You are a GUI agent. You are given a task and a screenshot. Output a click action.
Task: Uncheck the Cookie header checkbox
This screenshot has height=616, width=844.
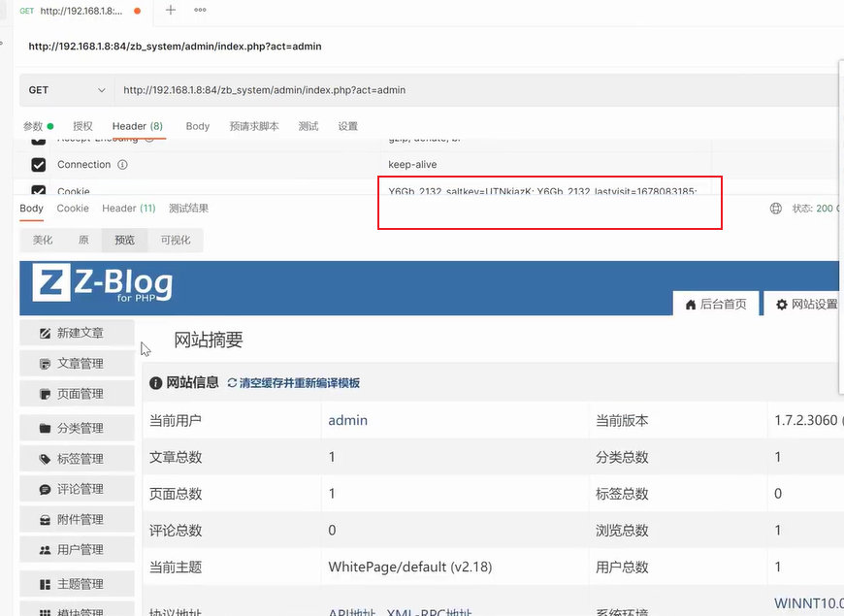point(38,189)
